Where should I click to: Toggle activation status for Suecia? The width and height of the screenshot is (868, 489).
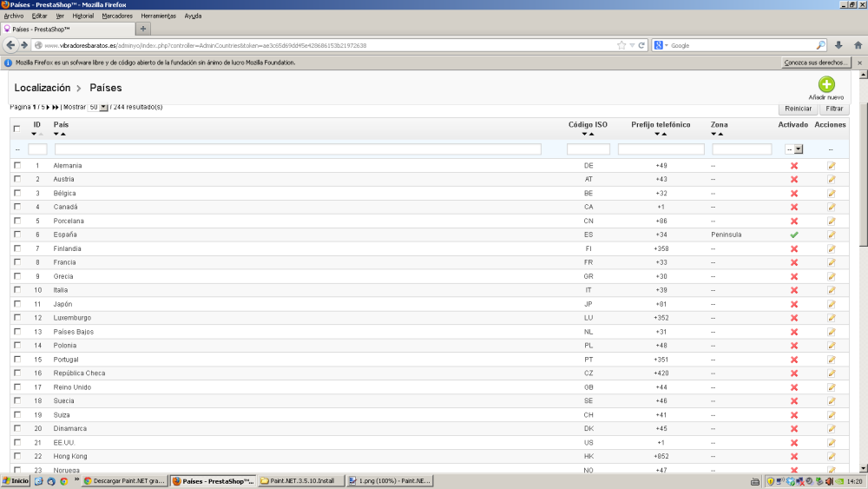(x=794, y=401)
